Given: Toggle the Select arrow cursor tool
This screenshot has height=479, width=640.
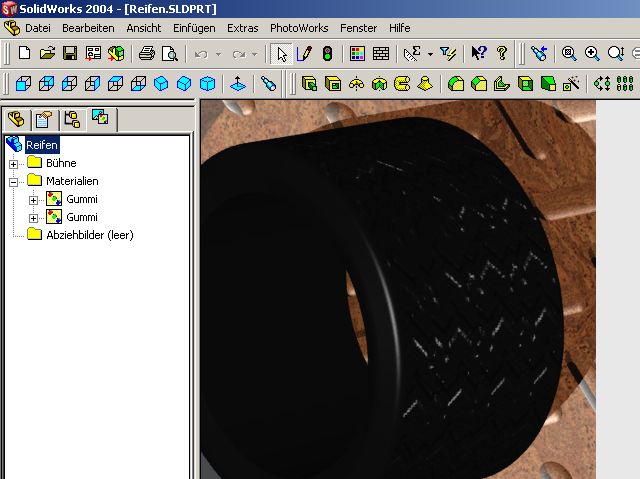Looking at the screenshot, I should click(282, 53).
